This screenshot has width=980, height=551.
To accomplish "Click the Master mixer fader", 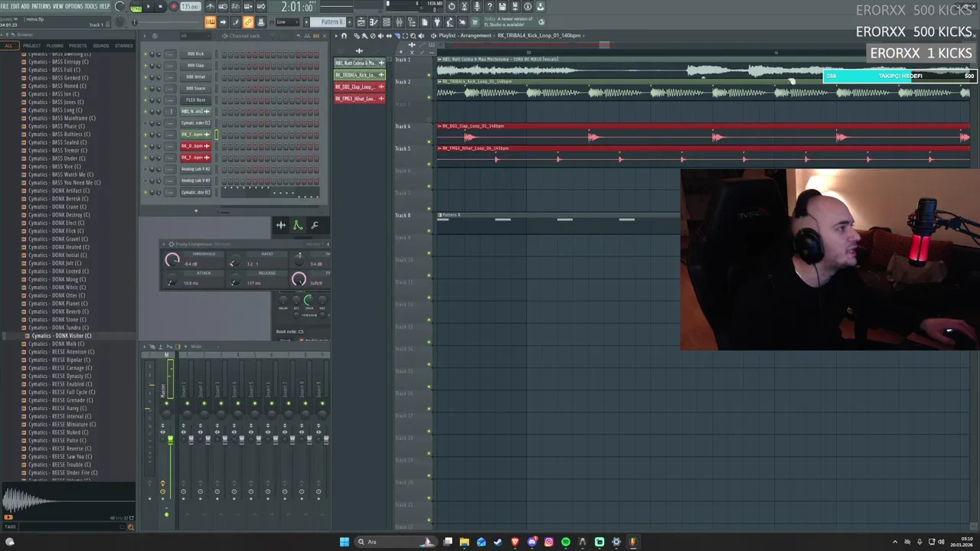I will (170, 440).
